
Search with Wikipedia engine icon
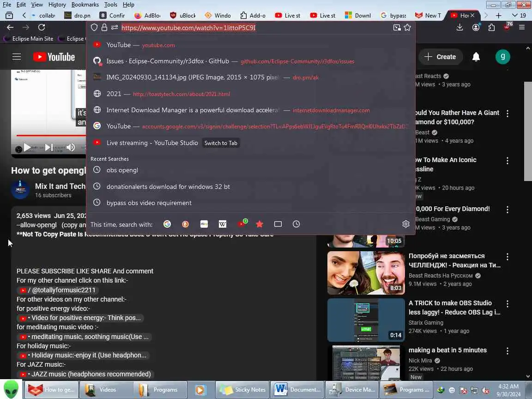click(x=222, y=224)
